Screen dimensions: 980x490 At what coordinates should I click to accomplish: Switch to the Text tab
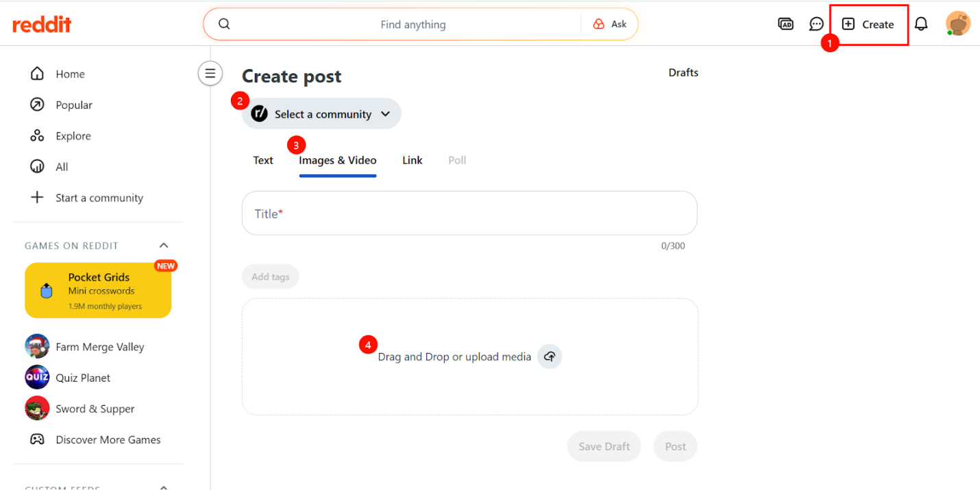(263, 160)
